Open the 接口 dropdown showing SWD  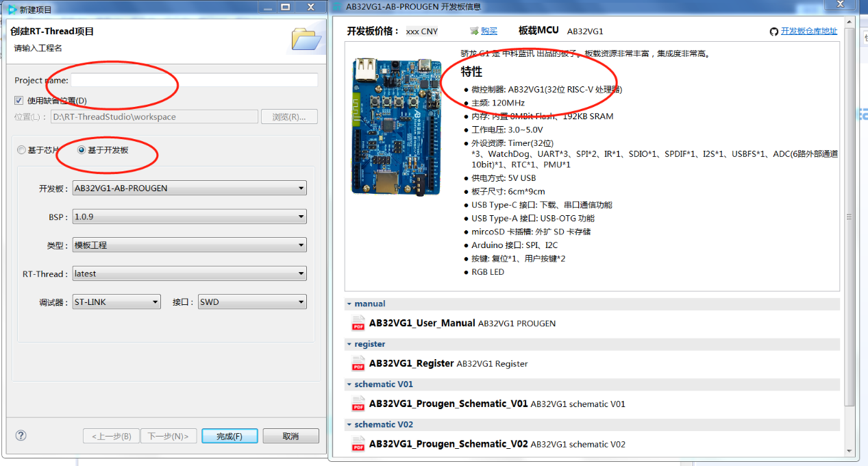[252, 302]
